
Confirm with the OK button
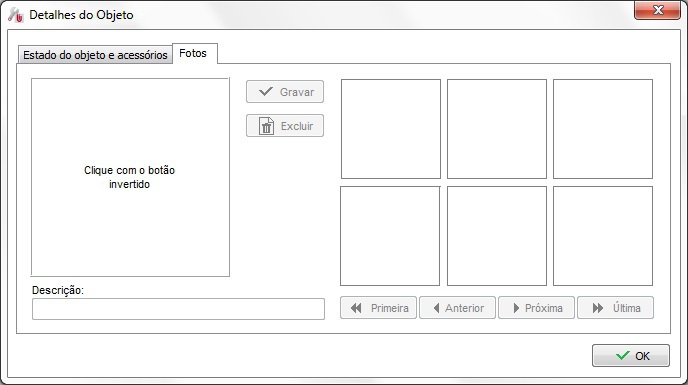[631, 356]
